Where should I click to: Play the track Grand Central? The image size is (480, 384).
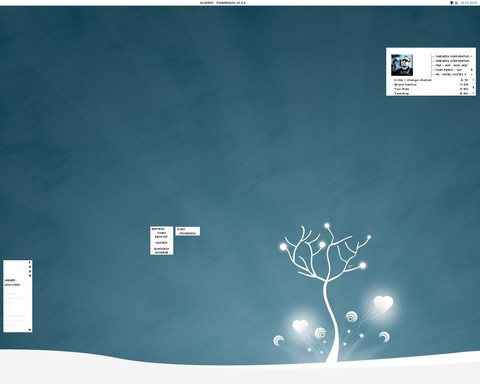405,85
